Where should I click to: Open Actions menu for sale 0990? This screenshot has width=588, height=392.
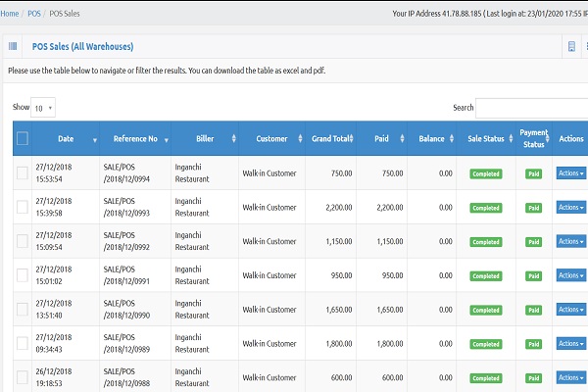[570, 310]
